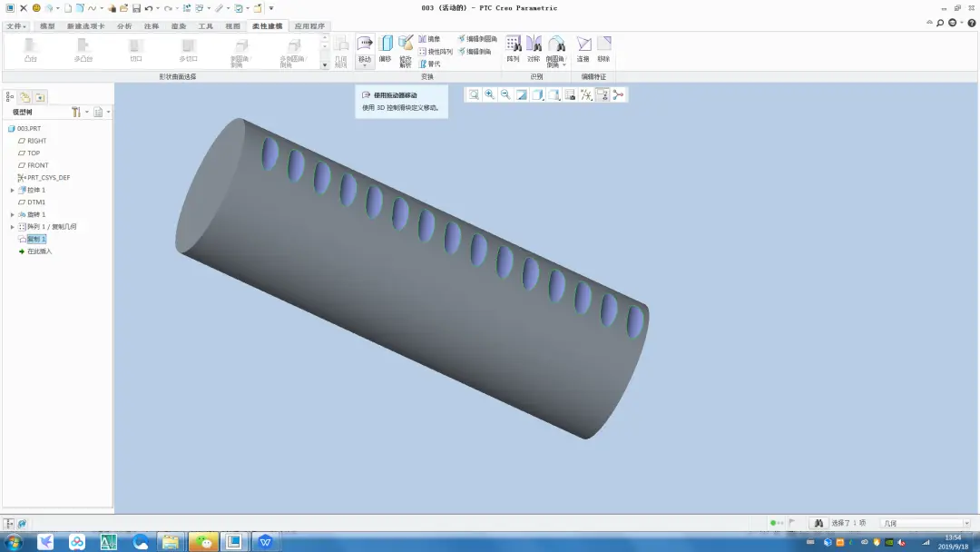Select the 偏移 (Offset) tool in ribbon
This screenshot has width=980, height=552.
385,49
